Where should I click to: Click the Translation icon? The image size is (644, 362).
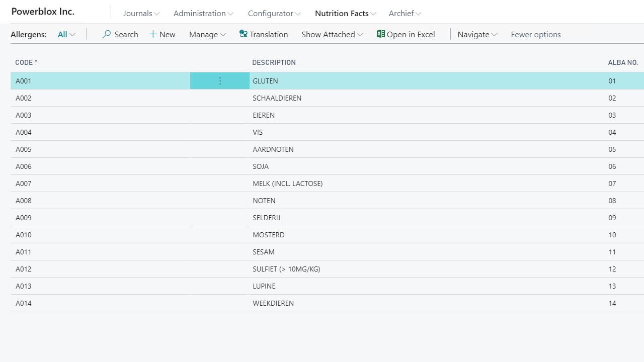coord(244,34)
